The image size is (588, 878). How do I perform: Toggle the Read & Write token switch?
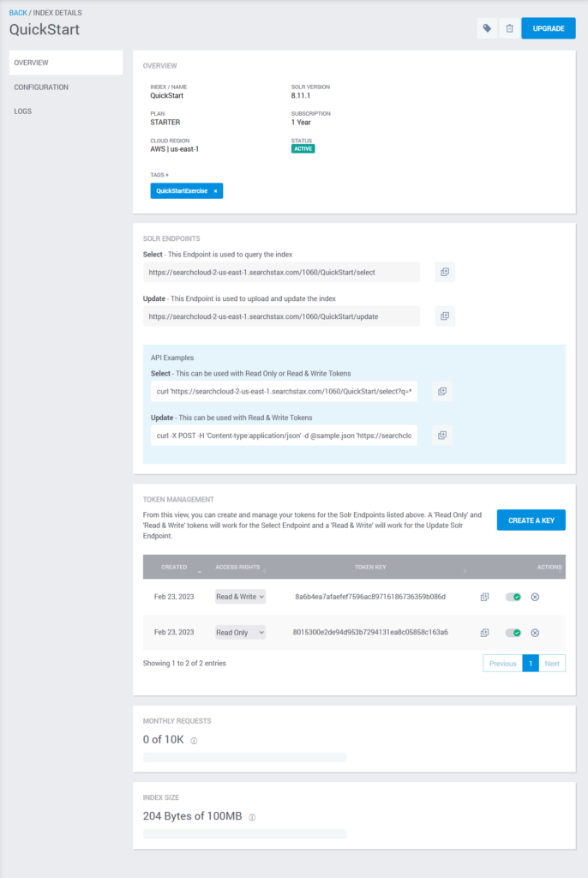(513, 597)
